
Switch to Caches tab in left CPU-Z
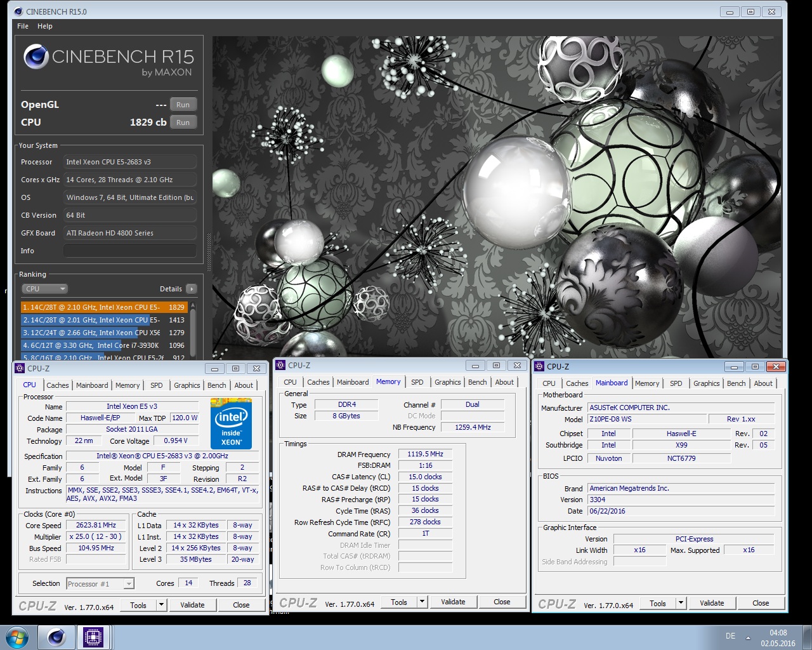pos(58,385)
